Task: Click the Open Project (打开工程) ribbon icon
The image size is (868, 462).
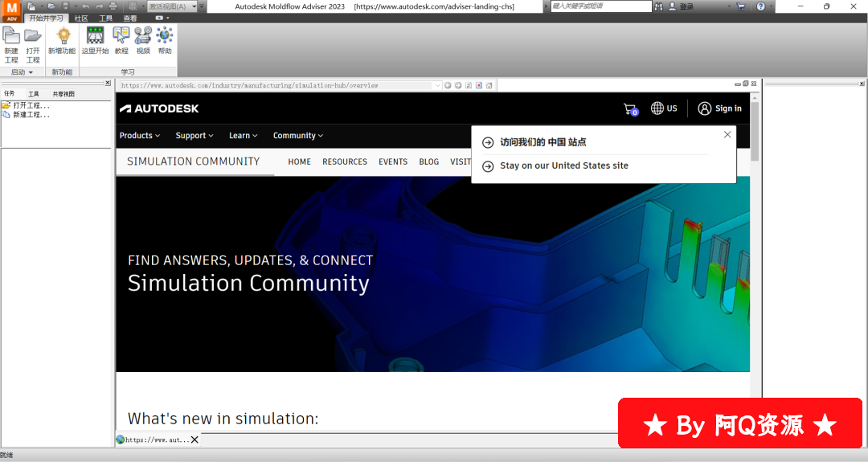Action: 33,44
